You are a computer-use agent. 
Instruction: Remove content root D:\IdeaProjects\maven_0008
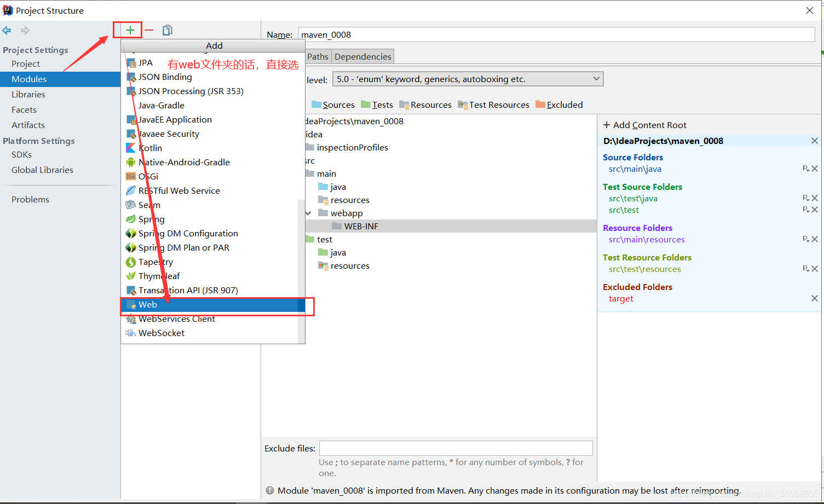815,141
